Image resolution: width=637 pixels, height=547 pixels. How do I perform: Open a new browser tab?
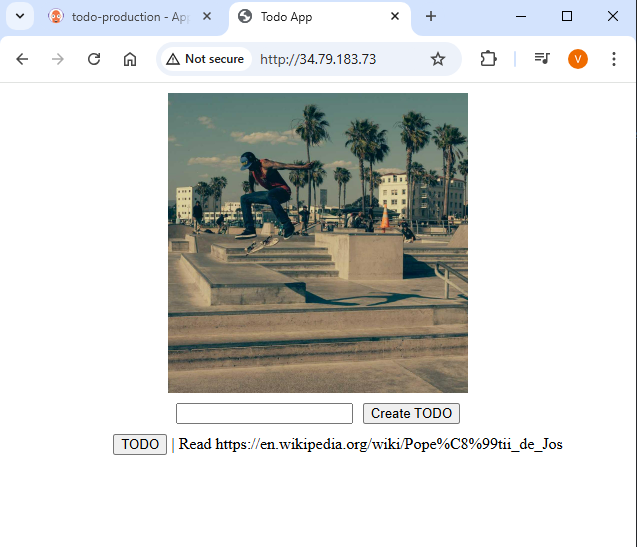431,16
